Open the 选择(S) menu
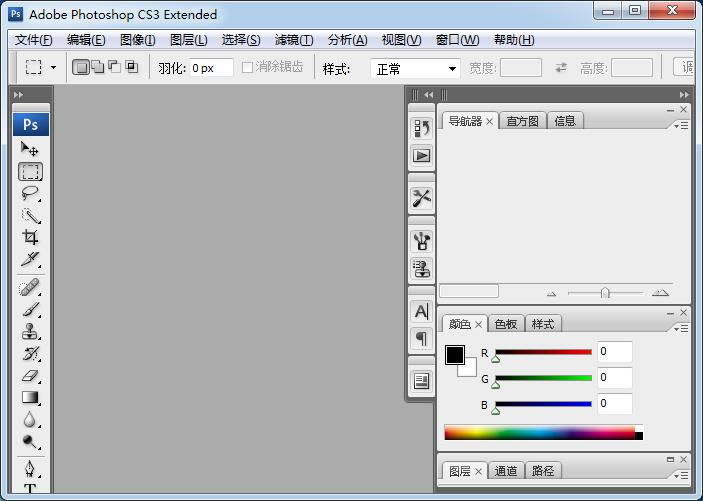Screen dimensions: 703x501 tap(241, 40)
